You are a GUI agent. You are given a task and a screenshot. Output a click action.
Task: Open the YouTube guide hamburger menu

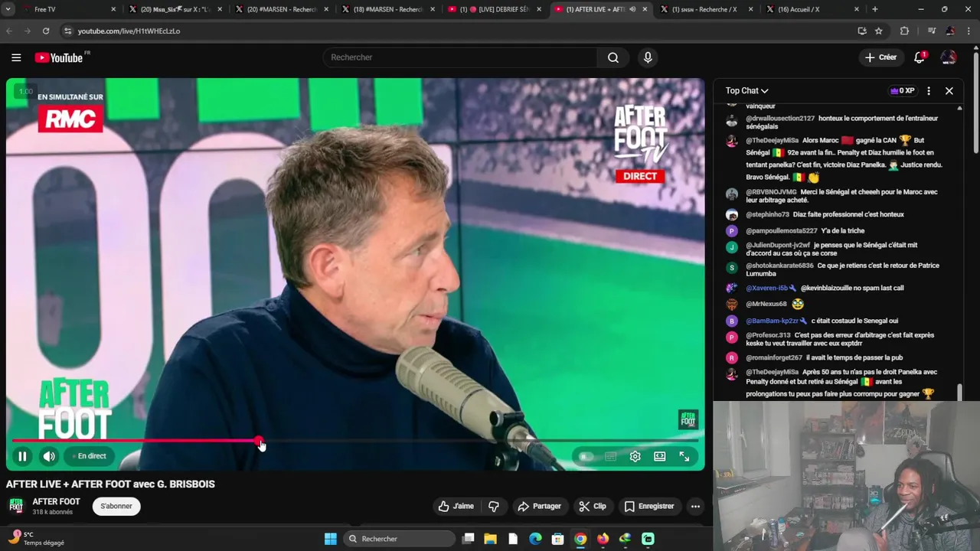[x=16, y=57]
